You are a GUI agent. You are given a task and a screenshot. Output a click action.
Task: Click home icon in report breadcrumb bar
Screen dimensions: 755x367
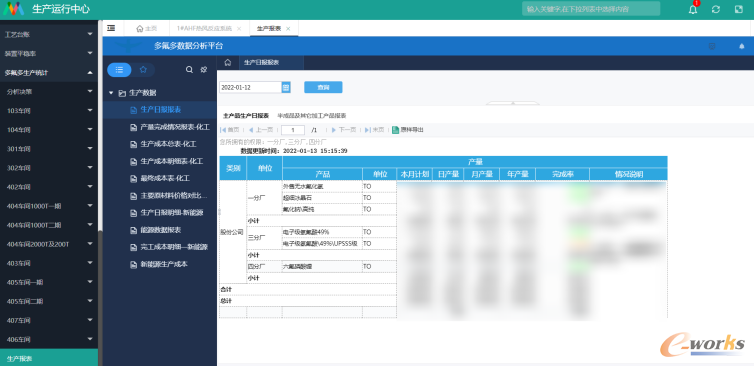click(228, 63)
